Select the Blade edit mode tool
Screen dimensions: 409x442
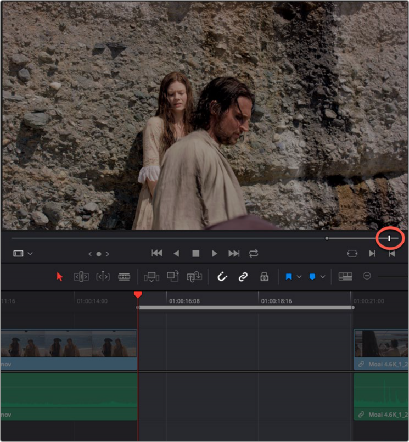pyautogui.click(x=124, y=277)
